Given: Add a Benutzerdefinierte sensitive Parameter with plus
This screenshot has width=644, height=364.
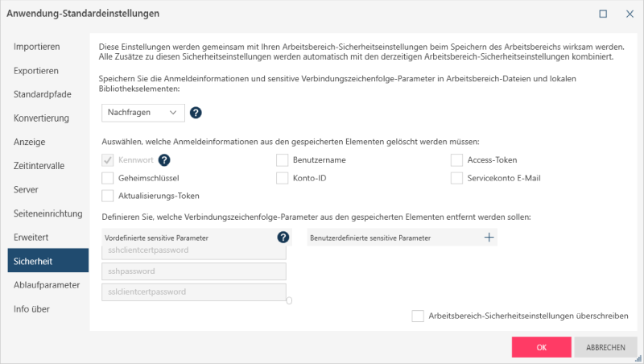Looking at the screenshot, I should point(488,238).
